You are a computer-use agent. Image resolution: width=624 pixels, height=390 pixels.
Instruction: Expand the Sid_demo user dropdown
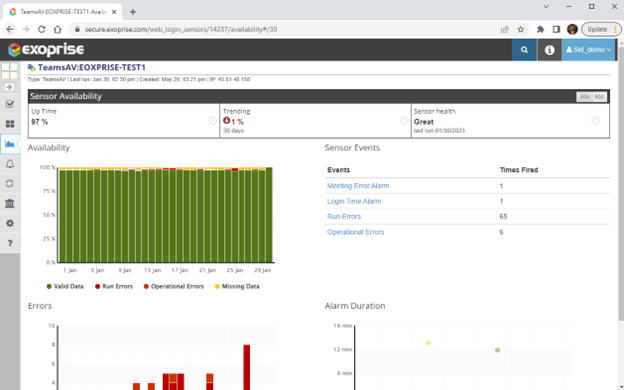pyautogui.click(x=588, y=50)
